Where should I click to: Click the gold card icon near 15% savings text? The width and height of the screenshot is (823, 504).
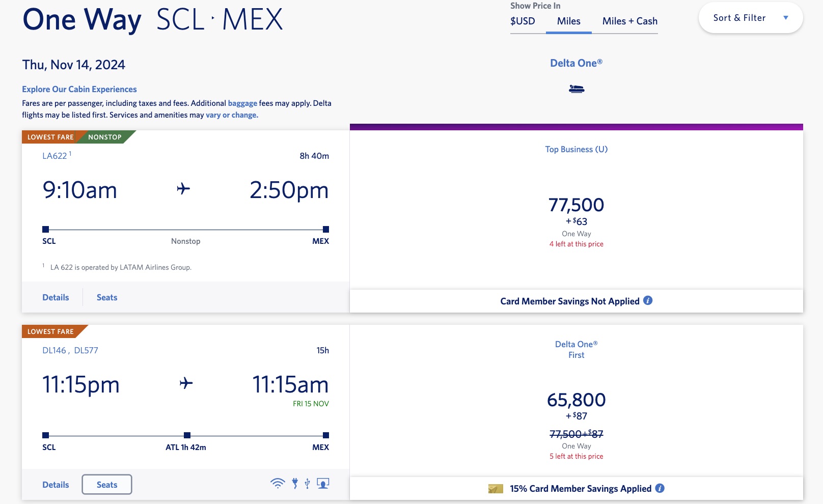[495, 488]
